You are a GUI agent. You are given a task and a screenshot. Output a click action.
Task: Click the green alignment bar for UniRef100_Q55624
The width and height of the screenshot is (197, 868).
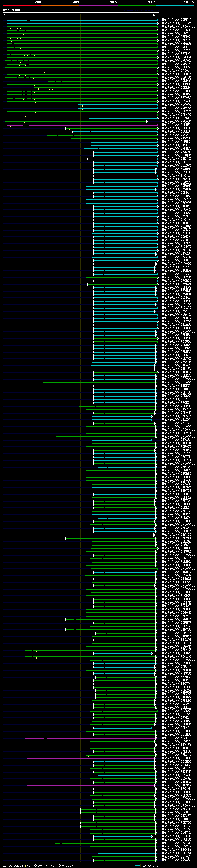coord(123,284)
